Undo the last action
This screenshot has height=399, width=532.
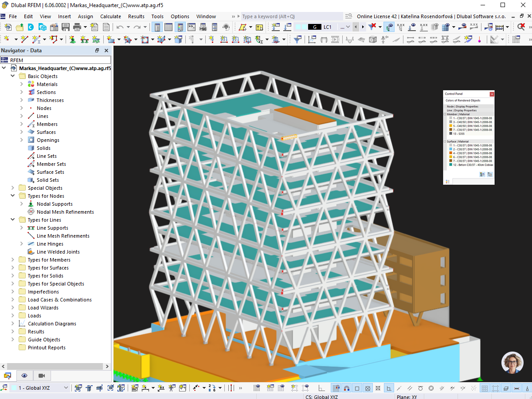click(120, 27)
